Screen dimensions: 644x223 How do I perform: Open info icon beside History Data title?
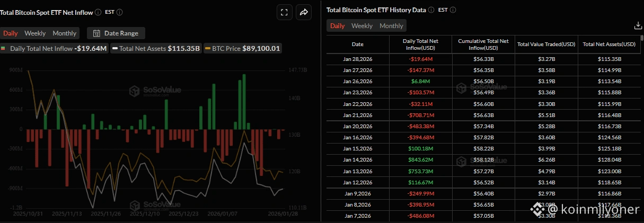pos(431,10)
